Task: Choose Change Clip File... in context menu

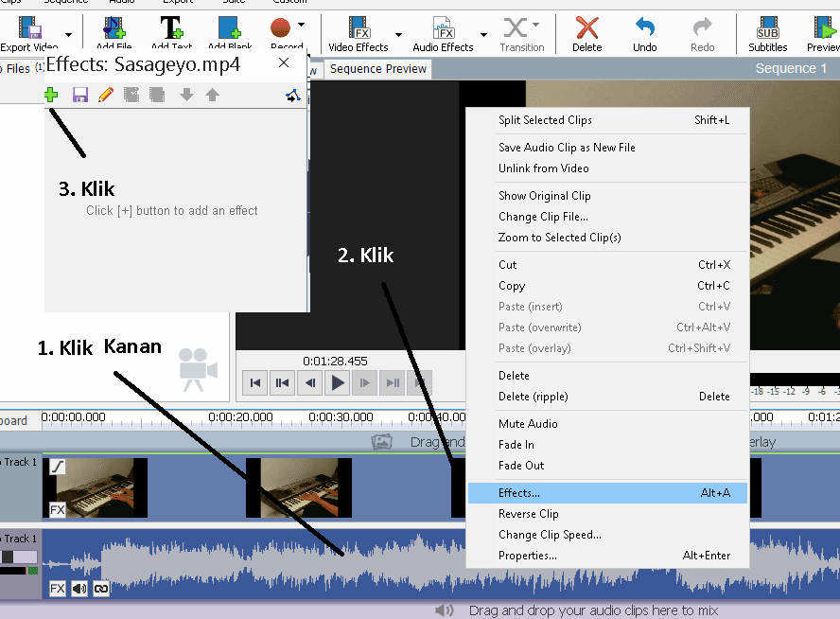Action: [607, 217]
